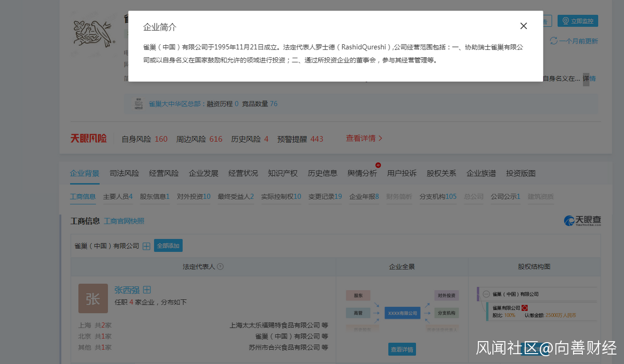Open 查看详情 risk details link
Image resolution: width=624 pixels, height=364 pixels.
point(364,138)
